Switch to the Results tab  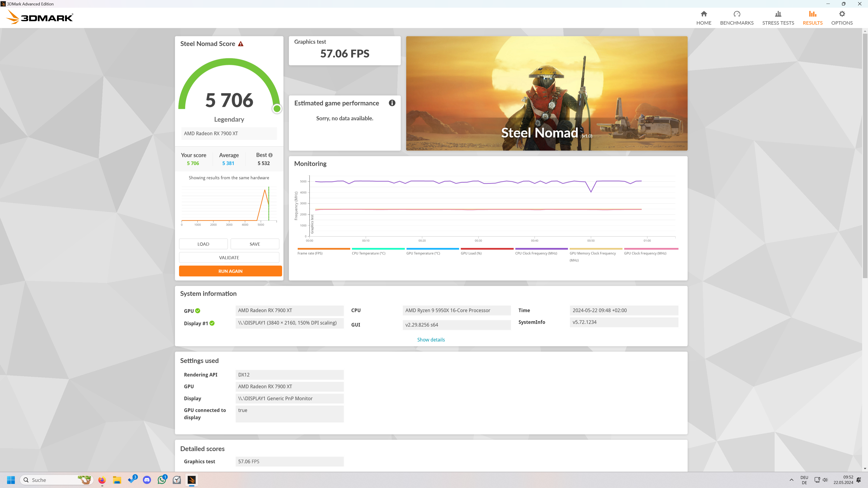point(812,18)
